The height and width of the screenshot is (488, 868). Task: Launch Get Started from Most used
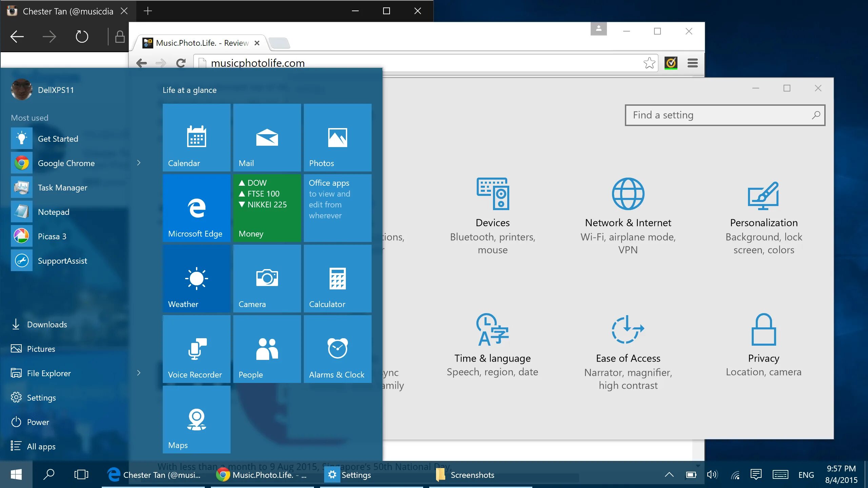pyautogui.click(x=70, y=138)
